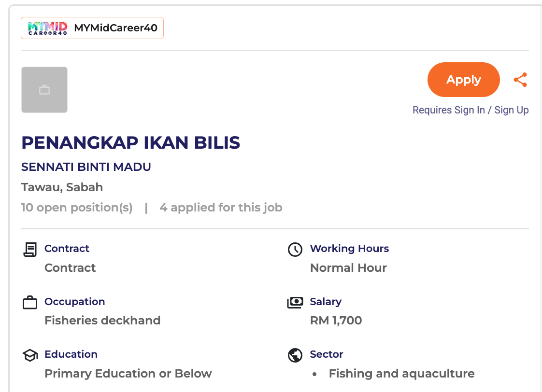Click the Working Hours clock icon

pos(295,250)
